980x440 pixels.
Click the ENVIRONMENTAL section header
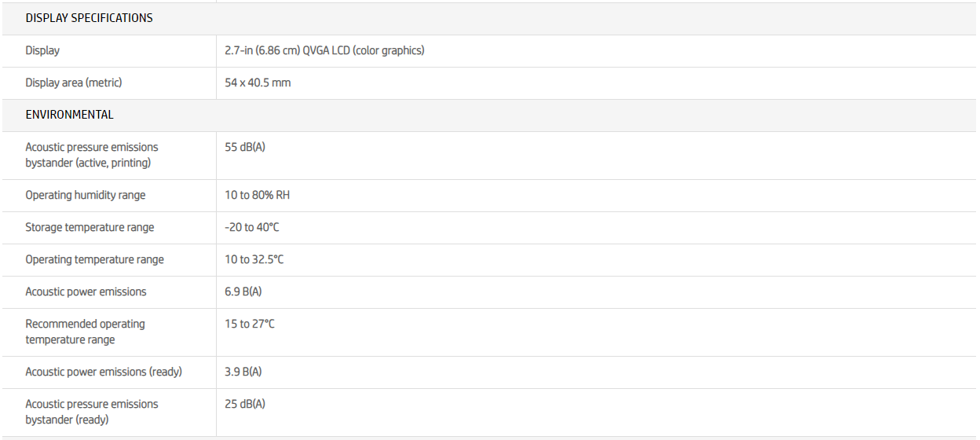(69, 115)
